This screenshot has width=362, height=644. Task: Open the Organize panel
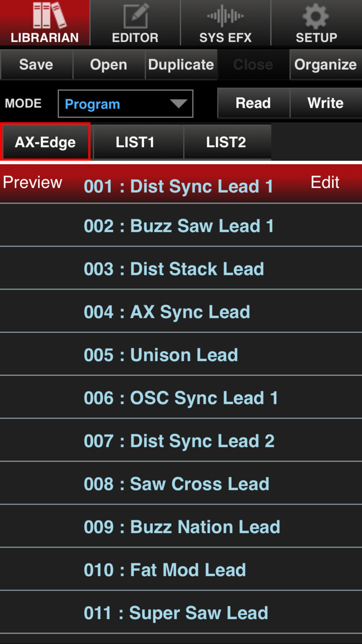coord(326,64)
